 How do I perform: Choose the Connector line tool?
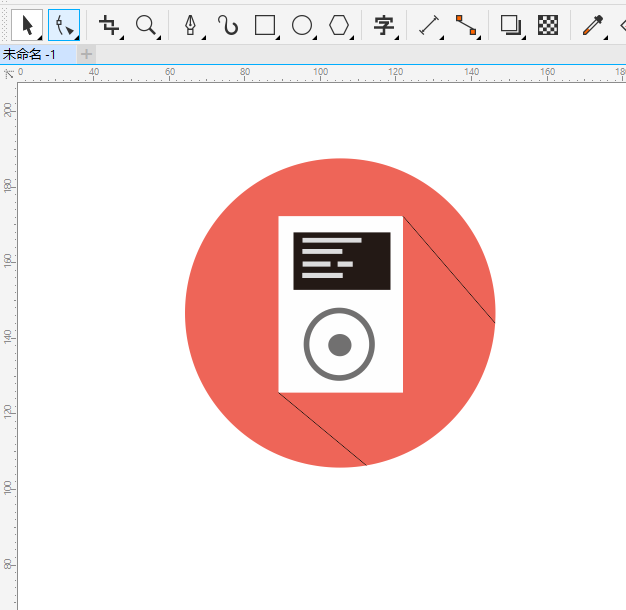coord(466,25)
